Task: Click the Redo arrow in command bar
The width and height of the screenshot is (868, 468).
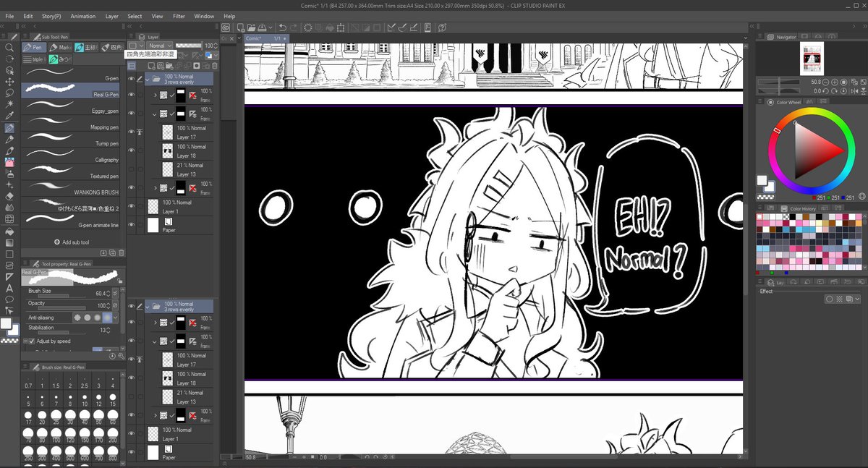Action: (294, 27)
